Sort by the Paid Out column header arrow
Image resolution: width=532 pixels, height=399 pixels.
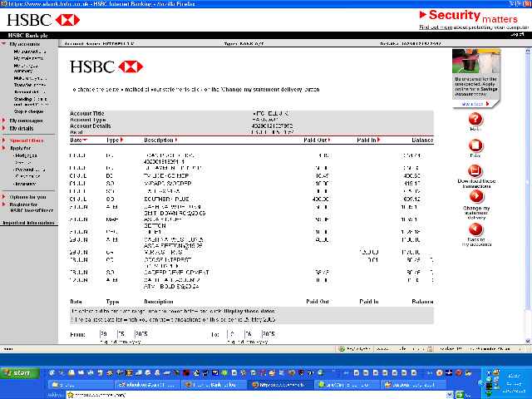pos(329,140)
